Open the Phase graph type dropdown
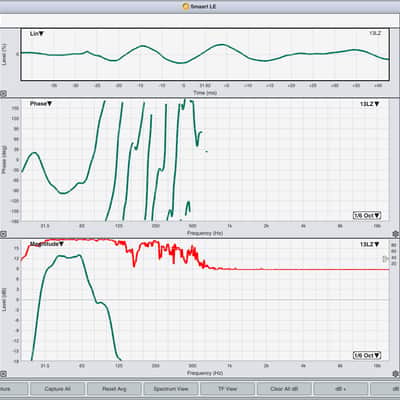400x400 pixels. click(x=41, y=104)
